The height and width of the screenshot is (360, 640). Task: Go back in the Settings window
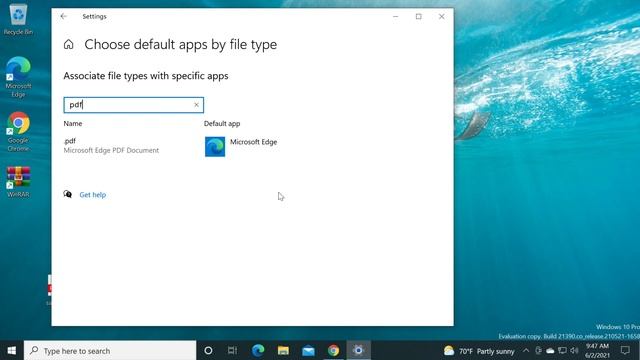pyautogui.click(x=64, y=16)
